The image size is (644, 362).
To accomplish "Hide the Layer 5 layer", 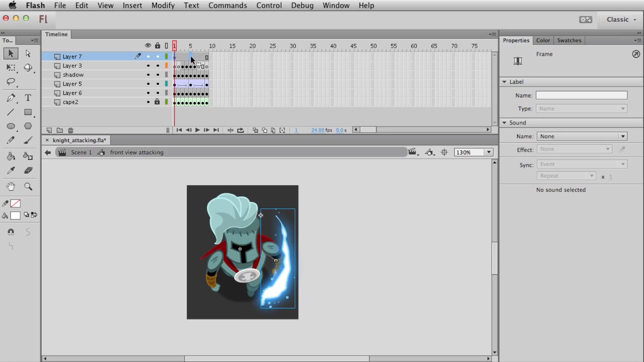I will 148,84.
